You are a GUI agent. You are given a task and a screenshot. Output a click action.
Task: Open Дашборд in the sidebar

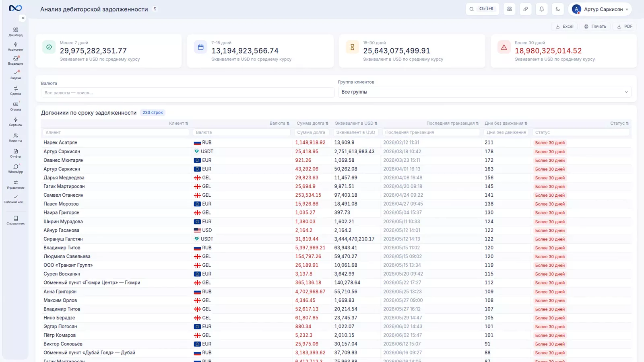tap(16, 32)
